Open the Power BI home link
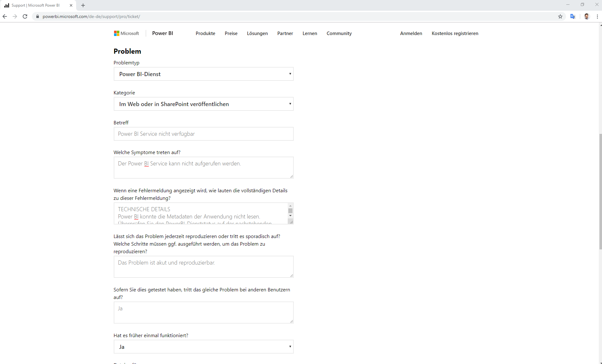 pos(163,33)
